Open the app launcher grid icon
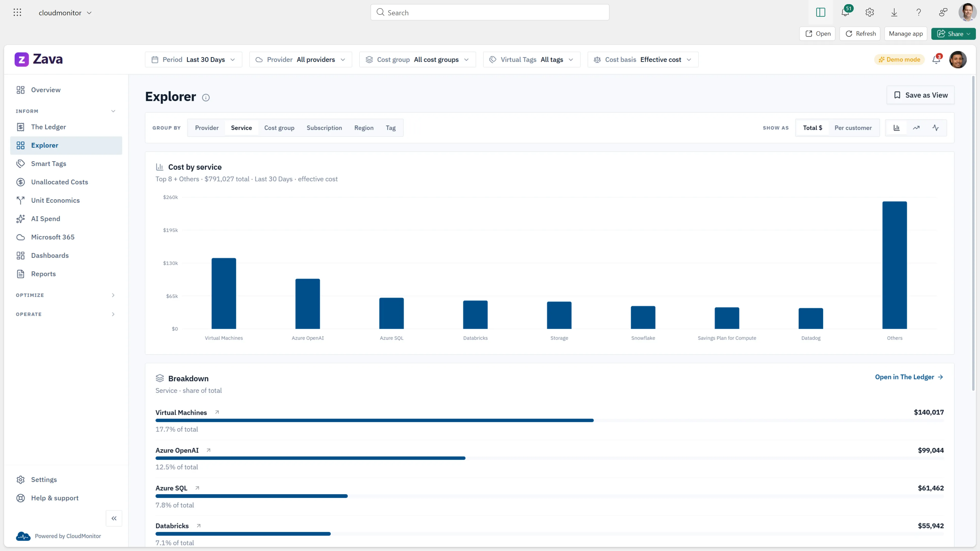980x551 pixels. click(x=17, y=12)
